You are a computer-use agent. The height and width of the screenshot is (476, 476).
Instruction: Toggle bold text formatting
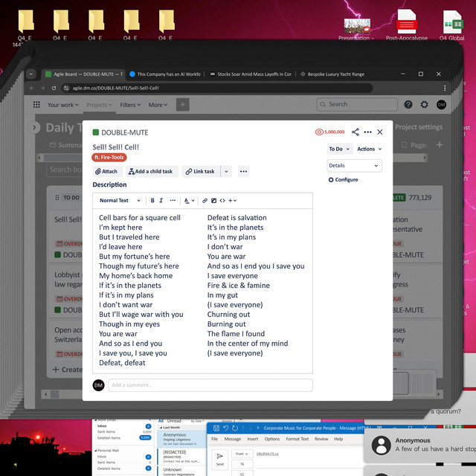[152, 200]
